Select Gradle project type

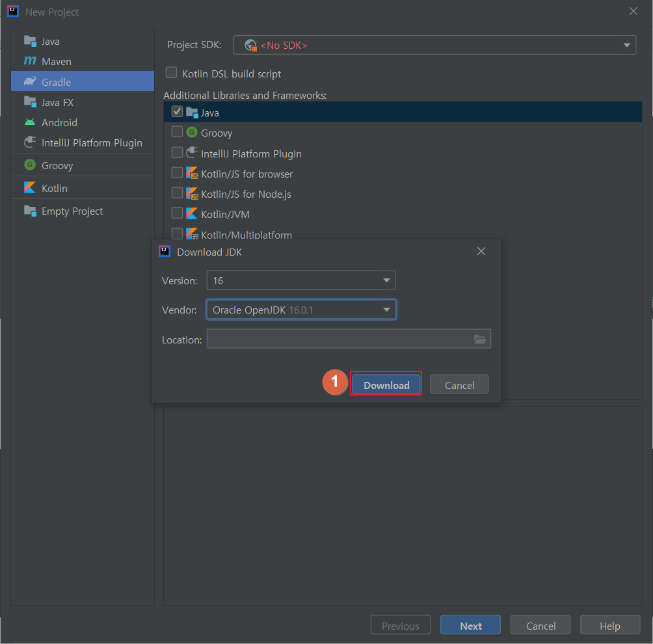83,82
